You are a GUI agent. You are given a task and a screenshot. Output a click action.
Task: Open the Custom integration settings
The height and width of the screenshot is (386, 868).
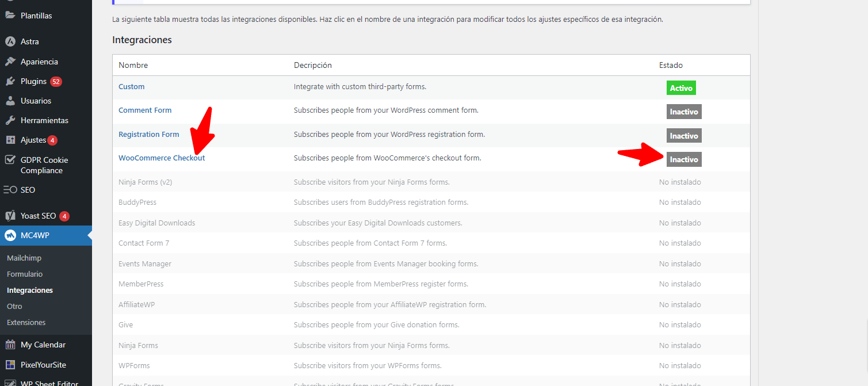click(x=132, y=86)
